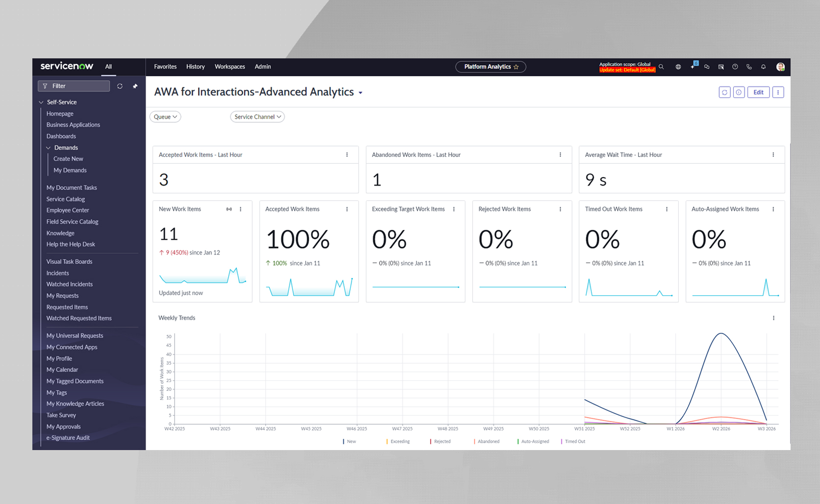Toggle favorite star on Platform Analytics
The height and width of the screenshot is (504, 820).
[516, 67]
